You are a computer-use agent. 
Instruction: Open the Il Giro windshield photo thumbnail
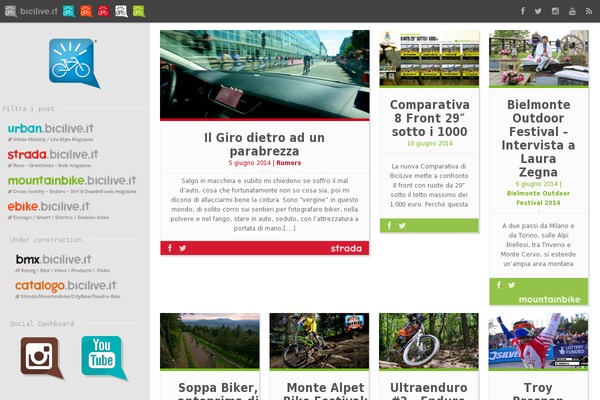point(265,75)
